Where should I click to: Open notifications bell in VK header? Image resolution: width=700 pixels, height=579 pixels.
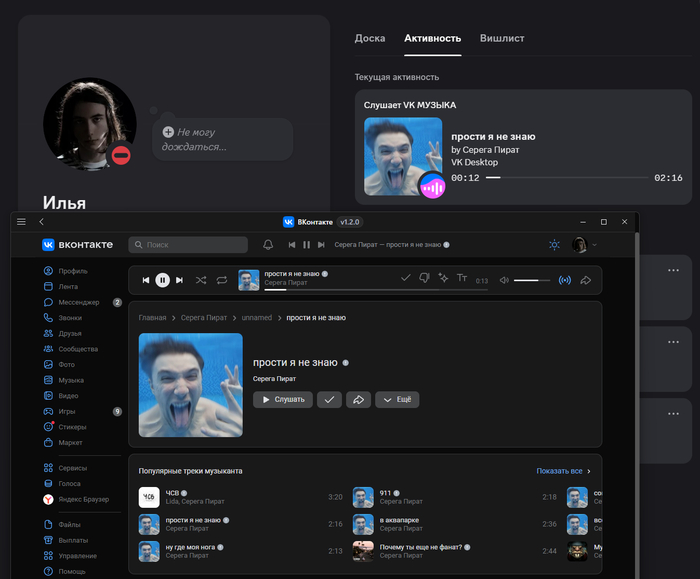[x=268, y=245]
